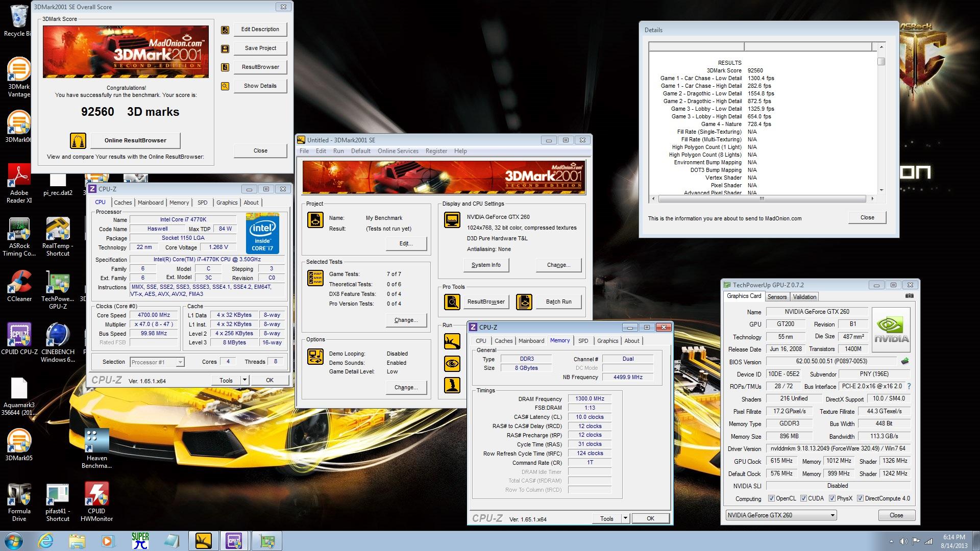Open Graphics tab in CPU-Z CPU window
Image resolution: width=980 pixels, height=551 pixels.
[227, 203]
